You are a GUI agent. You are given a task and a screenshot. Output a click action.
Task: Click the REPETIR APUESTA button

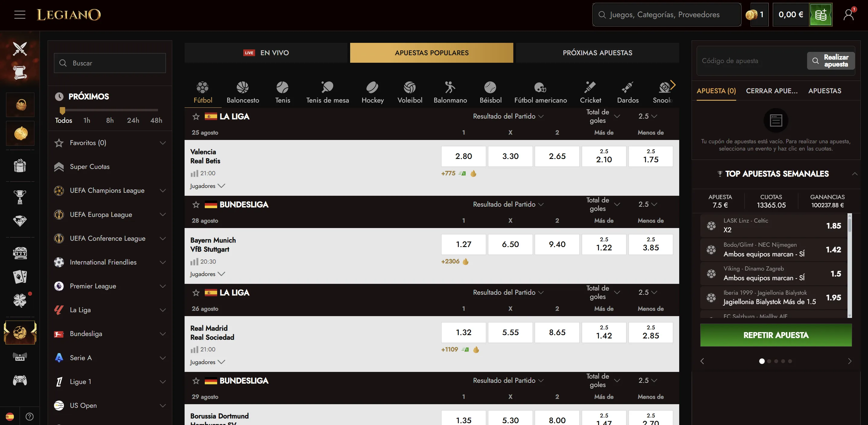point(776,335)
